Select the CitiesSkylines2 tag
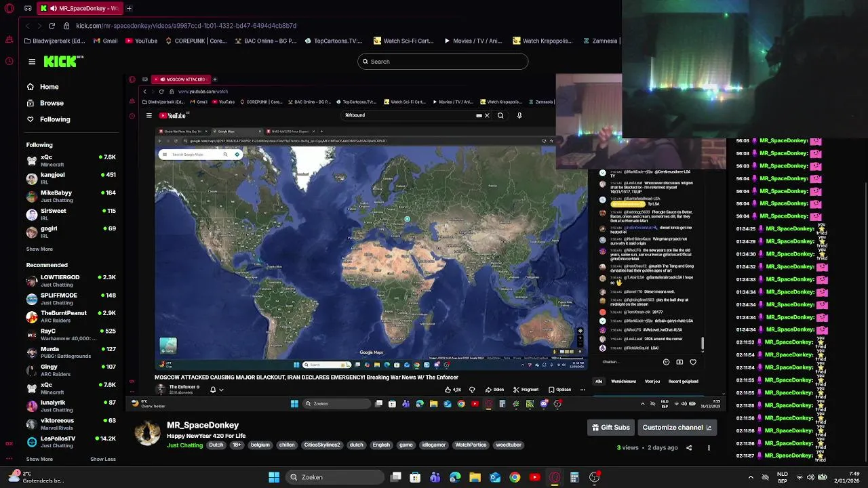Image resolution: width=868 pixels, height=488 pixels. pyautogui.click(x=322, y=445)
